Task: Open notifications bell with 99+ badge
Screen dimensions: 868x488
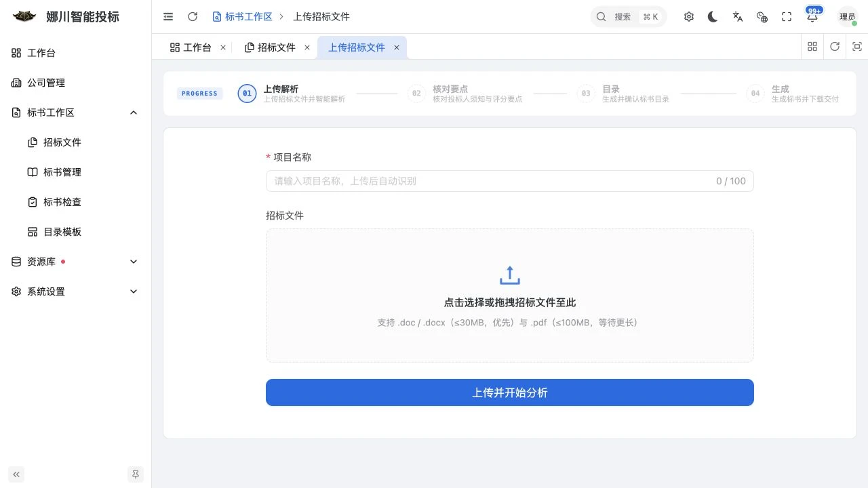Action: click(812, 16)
